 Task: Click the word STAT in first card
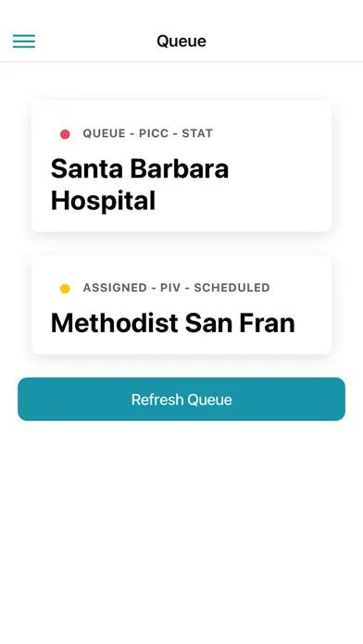pyautogui.click(x=197, y=133)
